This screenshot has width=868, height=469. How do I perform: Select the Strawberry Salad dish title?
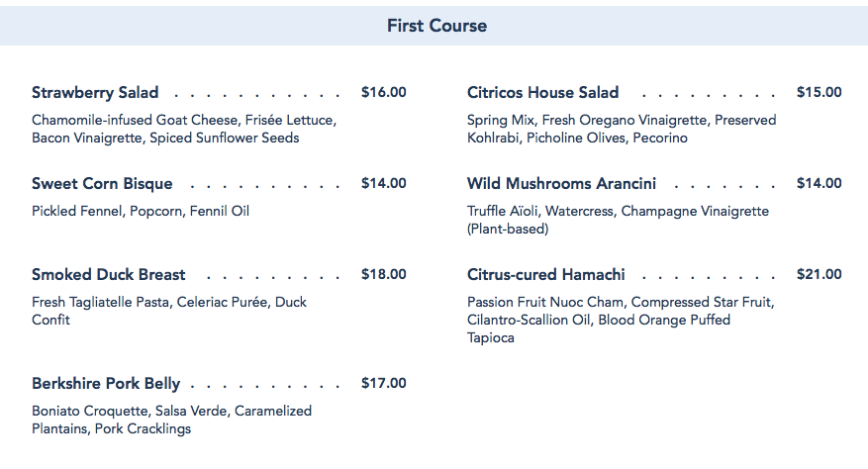(x=95, y=93)
